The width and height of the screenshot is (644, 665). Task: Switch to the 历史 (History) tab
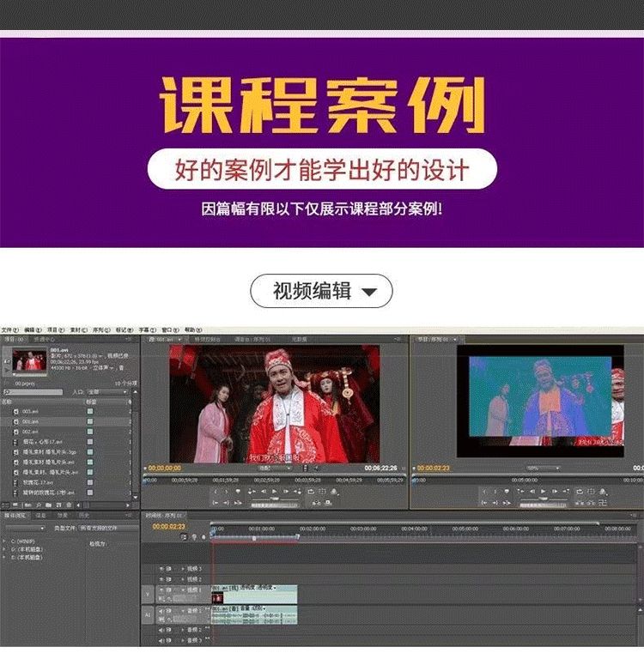pos(84,516)
